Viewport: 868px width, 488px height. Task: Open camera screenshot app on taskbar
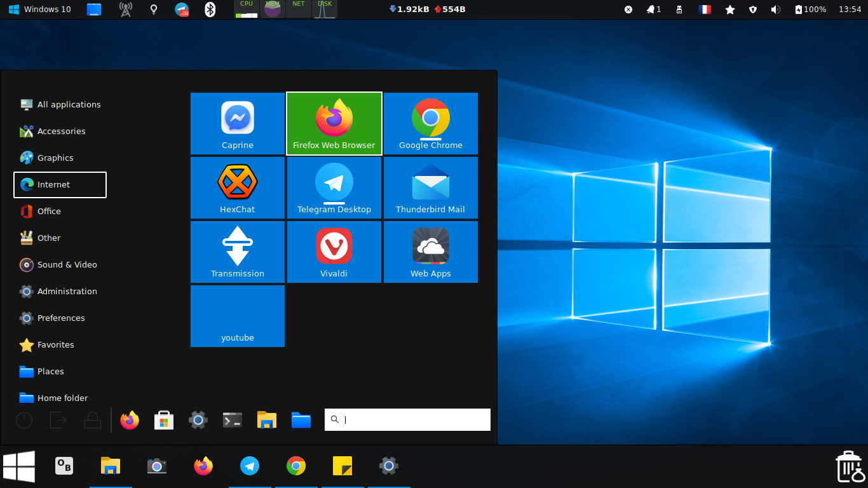[157, 466]
